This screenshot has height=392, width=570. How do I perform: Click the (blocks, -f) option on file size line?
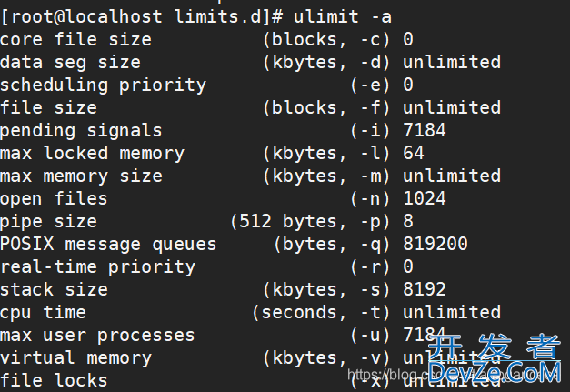pyautogui.click(x=327, y=107)
